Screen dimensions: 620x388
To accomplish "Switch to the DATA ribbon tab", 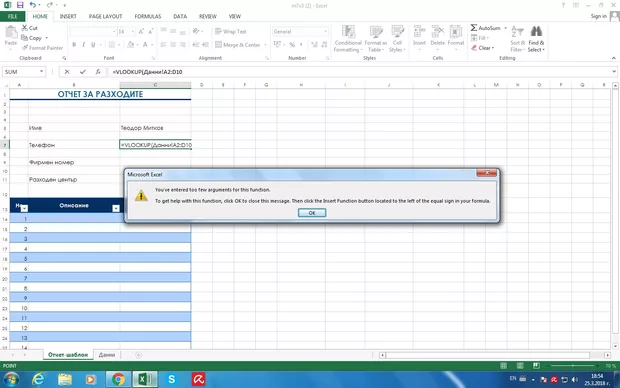I will [180, 16].
